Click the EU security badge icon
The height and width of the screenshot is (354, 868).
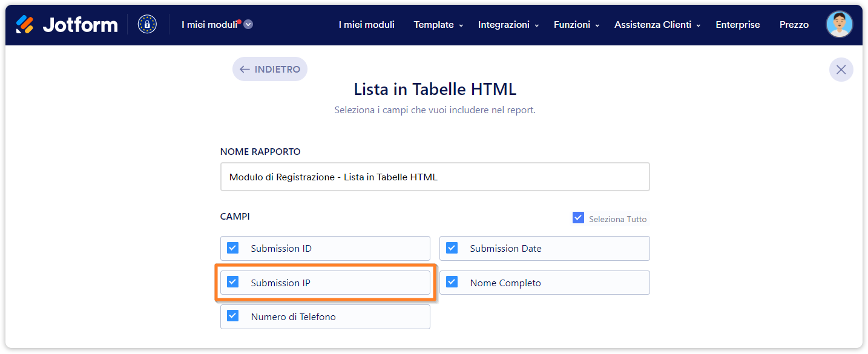coord(147,24)
